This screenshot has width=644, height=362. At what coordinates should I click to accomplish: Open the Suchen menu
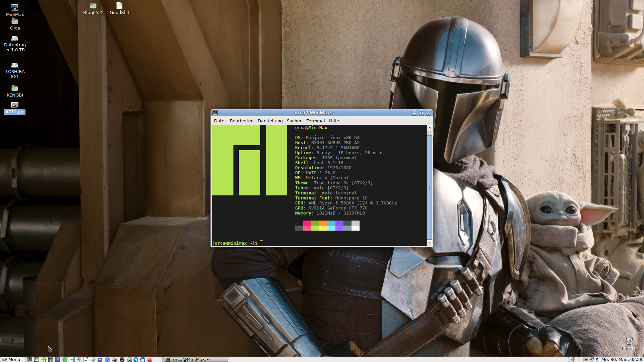[x=294, y=121]
